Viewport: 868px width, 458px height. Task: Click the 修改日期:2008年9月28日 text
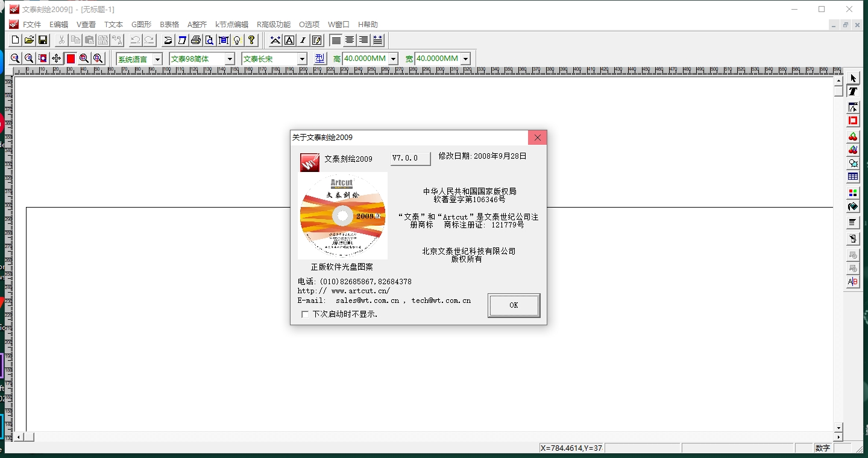tap(483, 156)
